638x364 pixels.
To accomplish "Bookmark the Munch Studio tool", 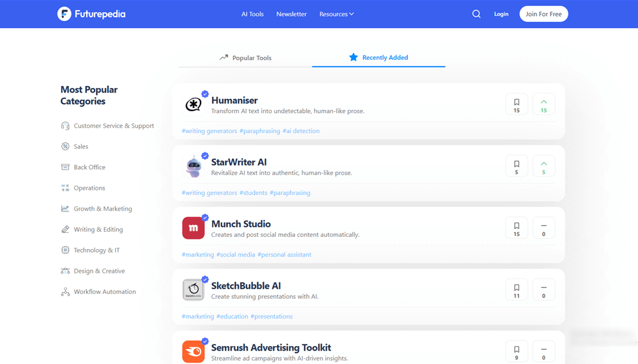I will pos(517,228).
